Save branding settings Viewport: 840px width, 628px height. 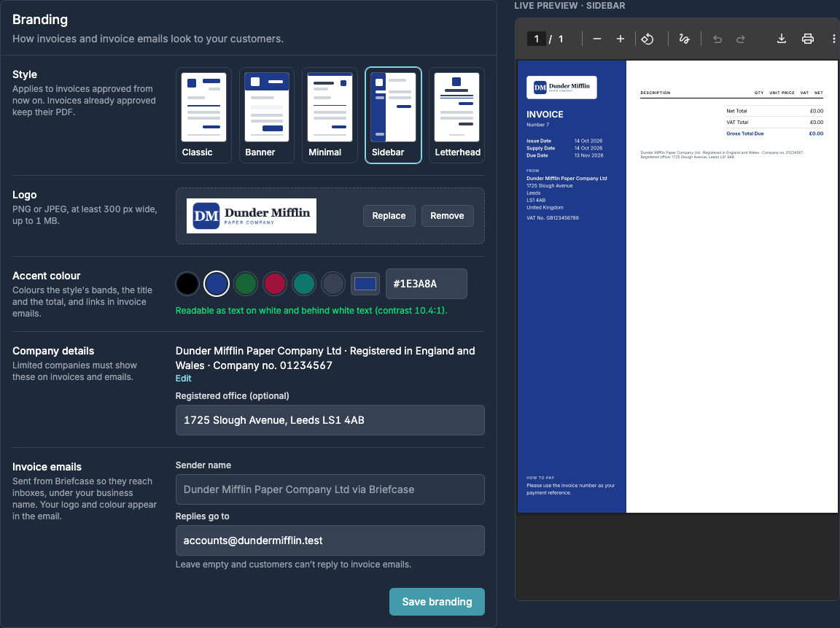coord(437,602)
